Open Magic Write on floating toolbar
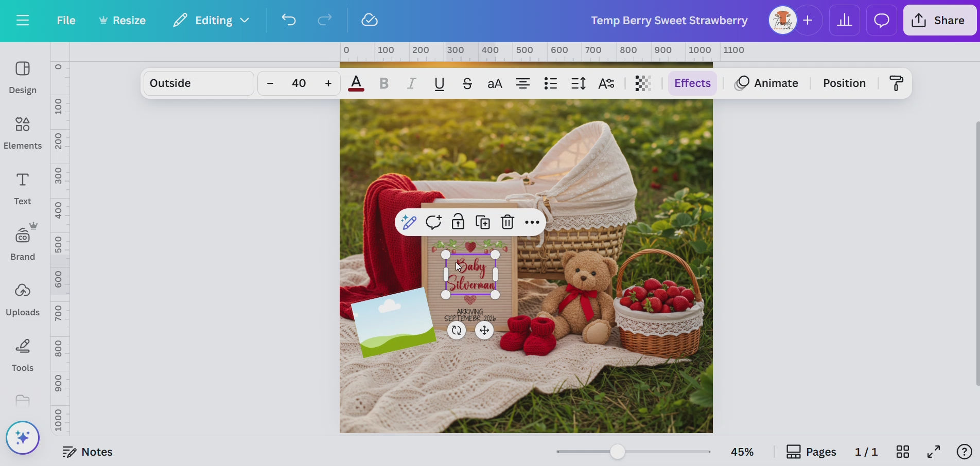The width and height of the screenshot is (980, 466). click(x=409, y=222)
